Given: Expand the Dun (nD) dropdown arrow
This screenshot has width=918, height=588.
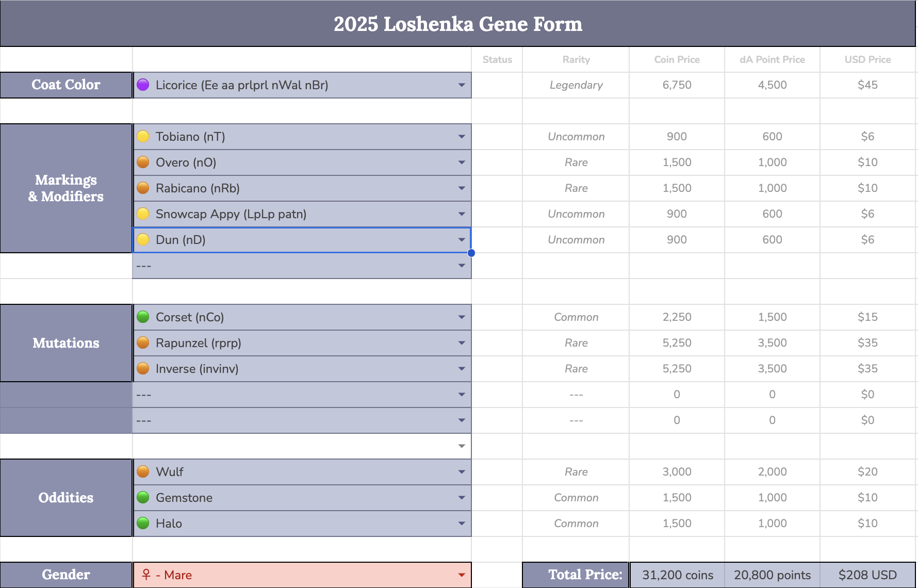Looking at the screenshot, I should point(462,240).
